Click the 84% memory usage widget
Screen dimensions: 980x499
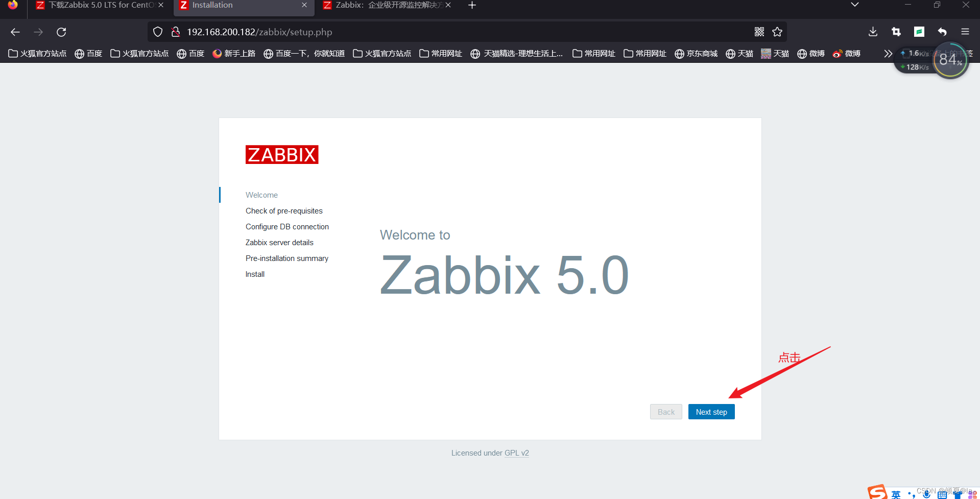pyautogui.click(x=950, y=60)
